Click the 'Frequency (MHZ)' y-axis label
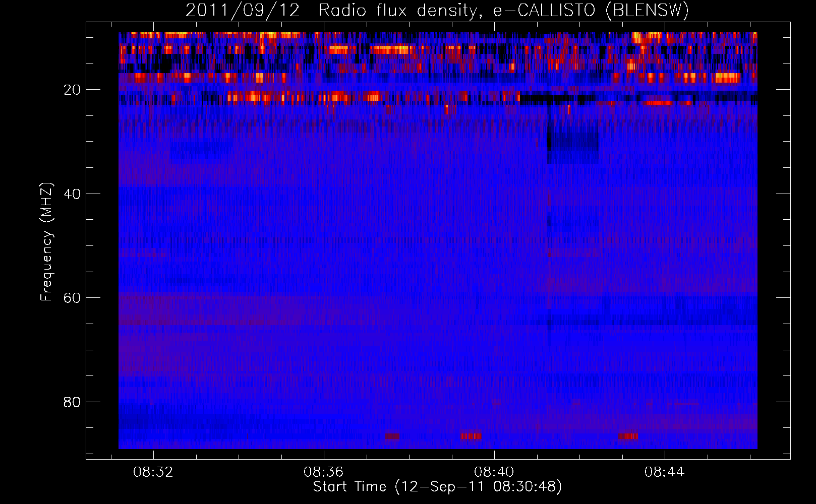816x504 pixels. click(x=46, y=242)
